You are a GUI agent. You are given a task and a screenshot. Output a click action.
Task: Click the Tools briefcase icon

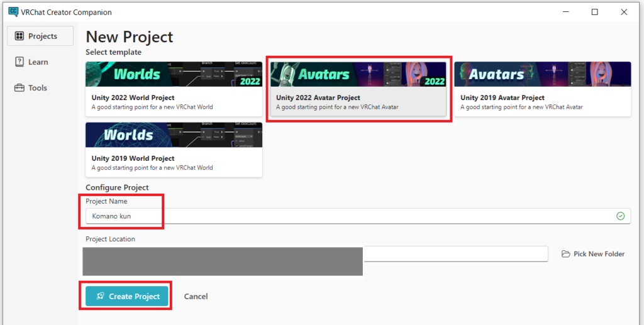click(19, 88)
